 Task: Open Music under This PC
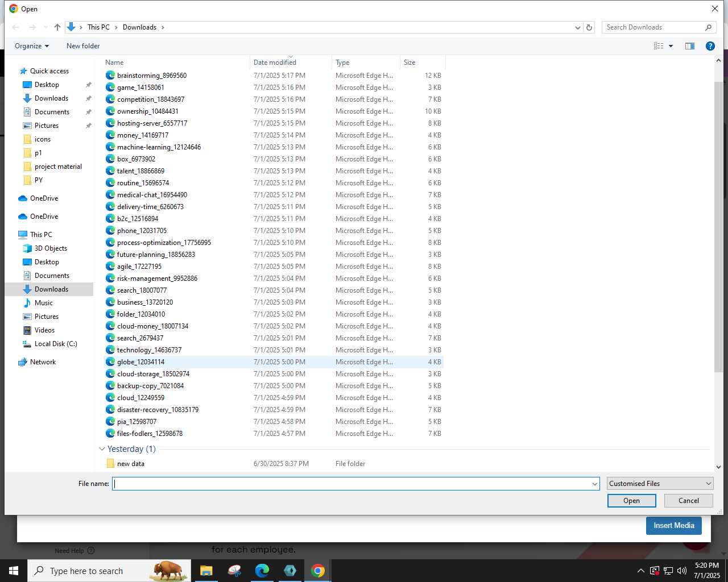pos(44,303)
